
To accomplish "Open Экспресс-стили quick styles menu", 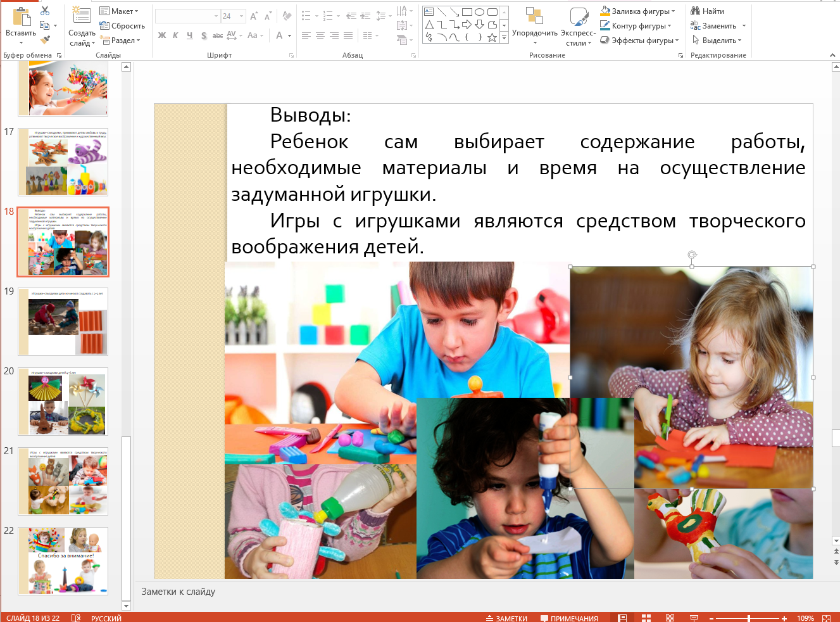I will (x=579, y=26).
